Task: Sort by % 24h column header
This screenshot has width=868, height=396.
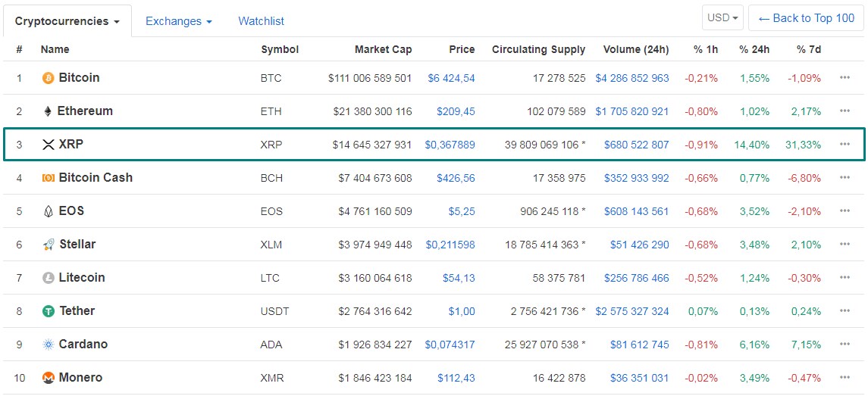Action: pos(754,49)
